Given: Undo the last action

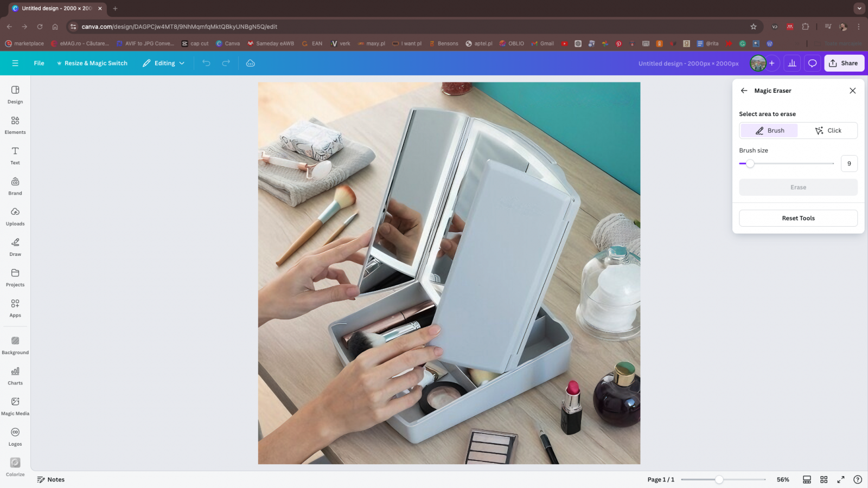Looking at the screenshot, I should [x=206, y=63].
